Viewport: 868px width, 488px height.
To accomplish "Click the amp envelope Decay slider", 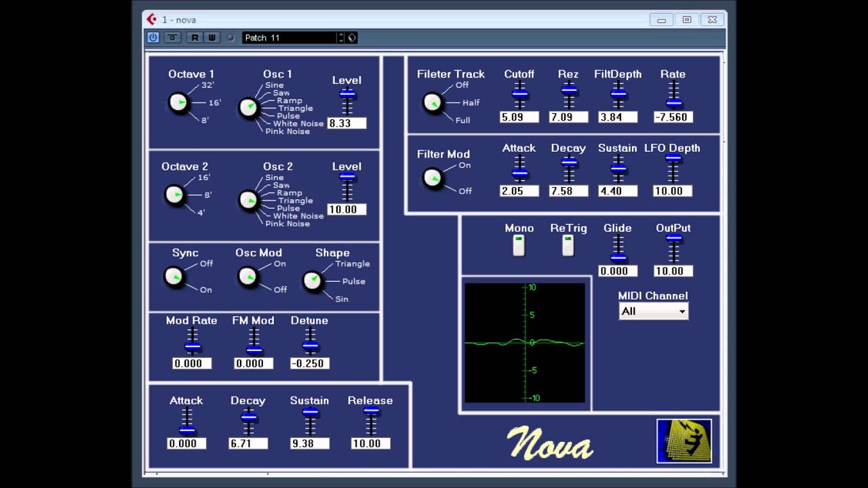I will [248, 421].
